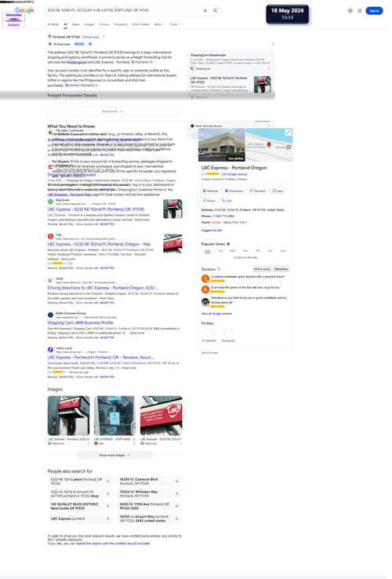
Task: Switch to the AI Mode tab
Action: (x=53, y=24)
